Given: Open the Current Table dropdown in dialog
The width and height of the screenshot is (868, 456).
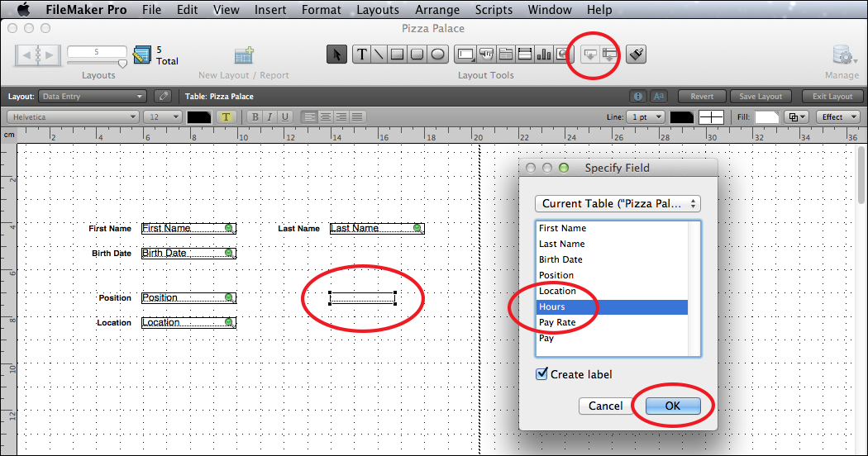Looking at the screenshot, I should click(x=618, y=203).
